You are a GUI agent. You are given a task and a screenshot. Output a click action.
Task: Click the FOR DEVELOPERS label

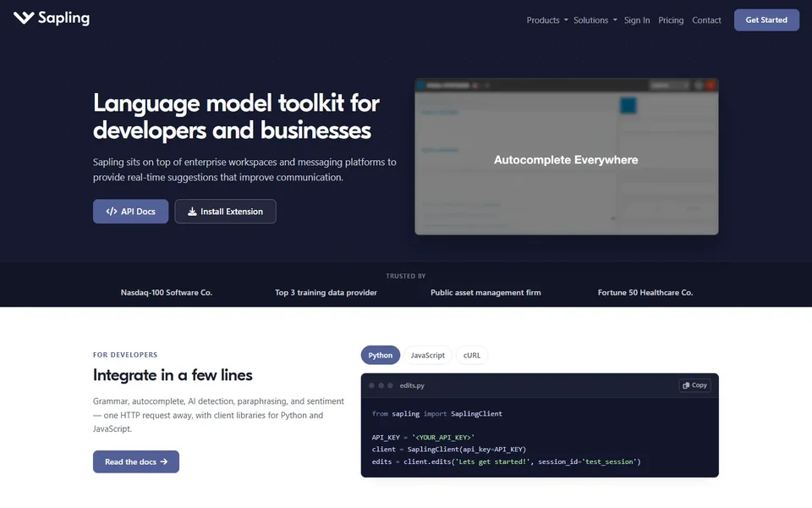point(125,355)
